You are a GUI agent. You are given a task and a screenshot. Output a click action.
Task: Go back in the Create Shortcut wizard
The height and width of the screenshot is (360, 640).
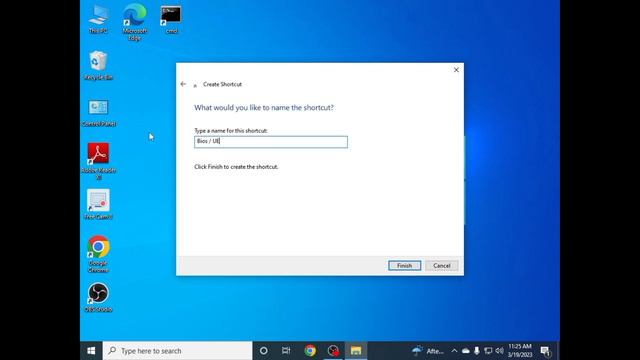pyautogui.click(x=183, y=84)
